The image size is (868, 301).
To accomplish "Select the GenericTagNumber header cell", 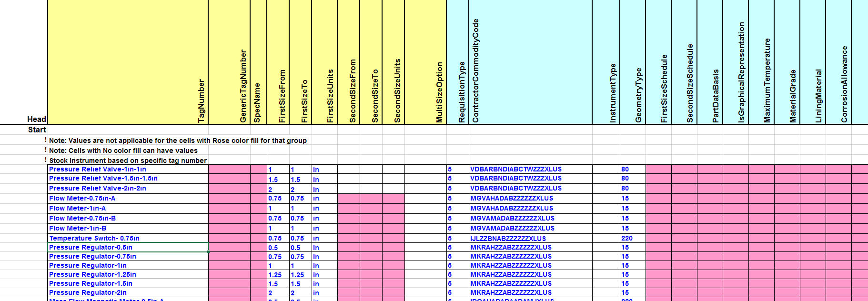I will click(229, 62).
